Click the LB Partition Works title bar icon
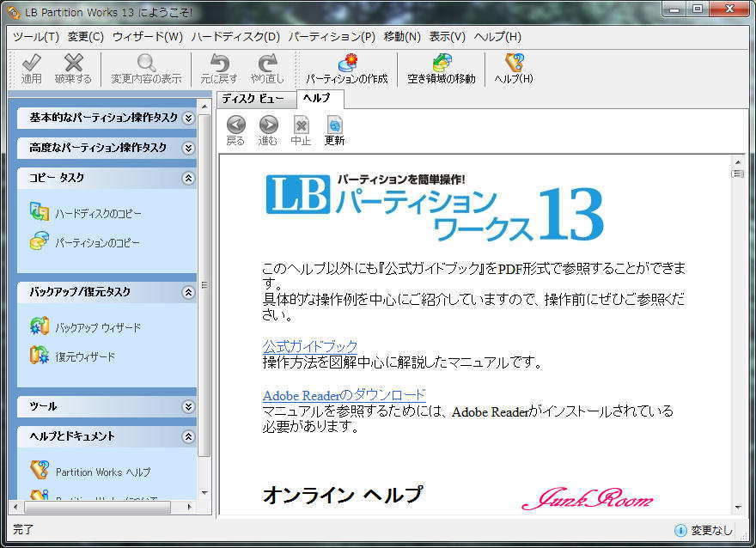This screenshot has height=548, width=756. pos(13,12)
